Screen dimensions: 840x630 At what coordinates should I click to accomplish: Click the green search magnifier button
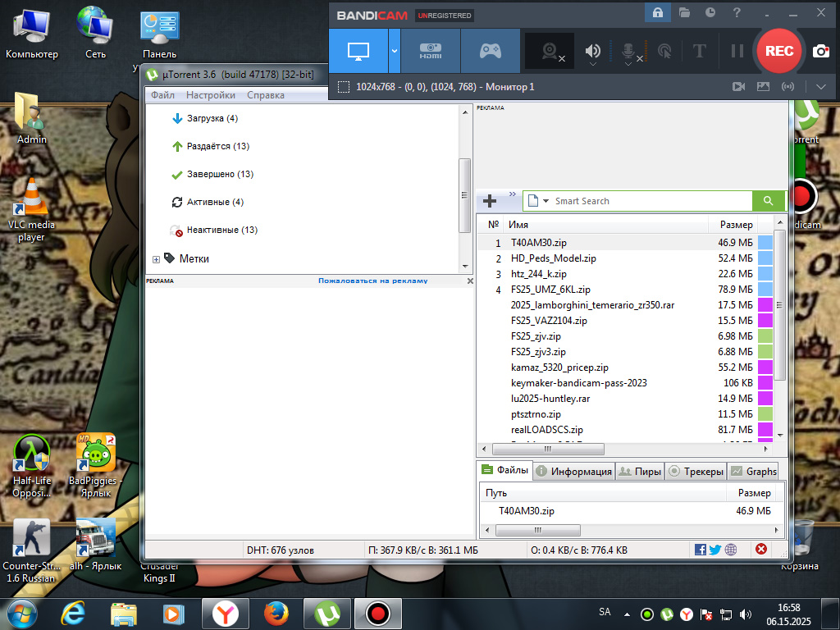(768, 201)
